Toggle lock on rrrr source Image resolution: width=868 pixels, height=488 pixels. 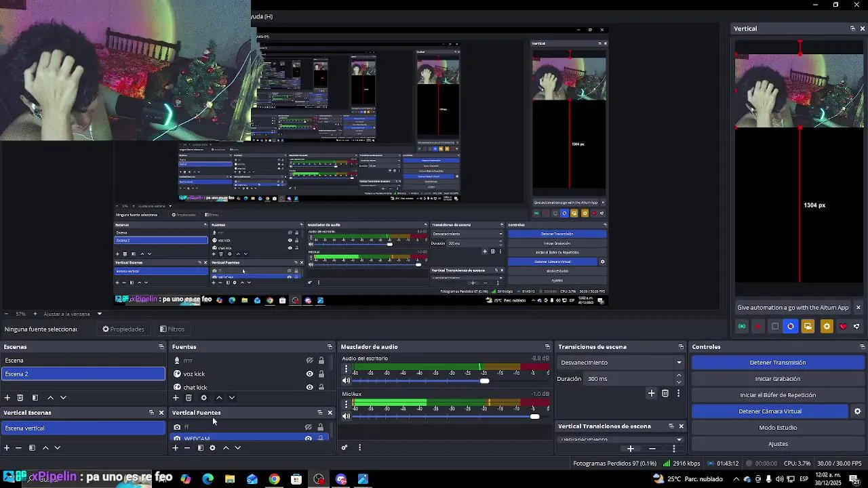coord(321,361)
